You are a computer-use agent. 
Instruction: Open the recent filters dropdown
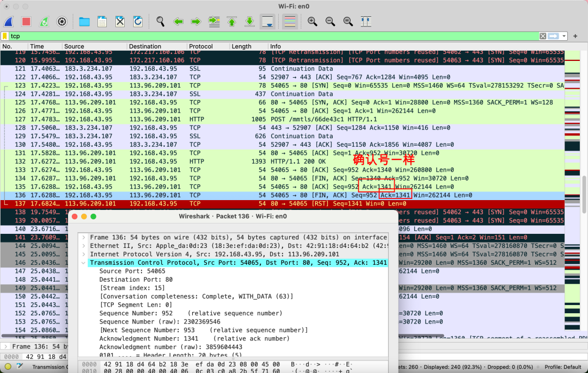coord(563,36)
